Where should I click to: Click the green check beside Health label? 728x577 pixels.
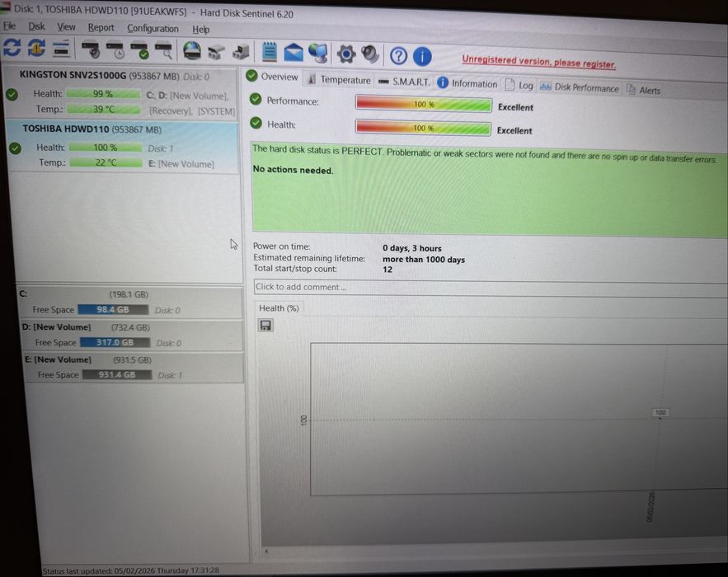(x=256, y=123)
